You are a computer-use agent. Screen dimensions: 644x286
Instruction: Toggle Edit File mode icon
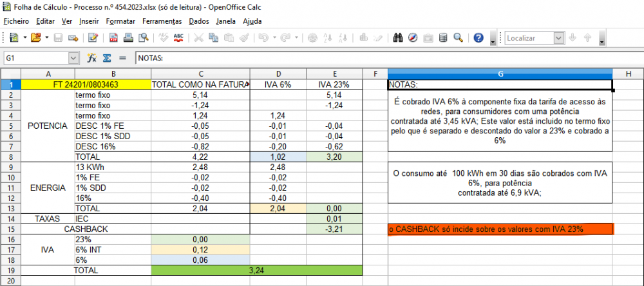coord(93,38)
